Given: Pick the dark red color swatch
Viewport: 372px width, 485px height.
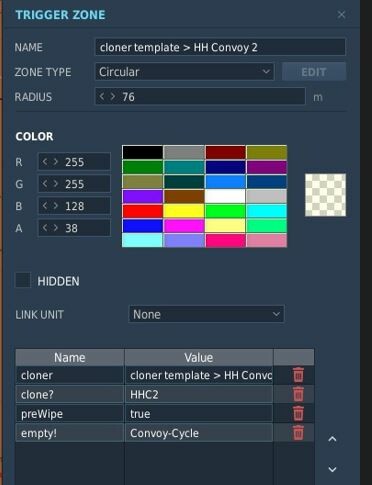Looking at the screenshot, I should click(x=225, y=152).
